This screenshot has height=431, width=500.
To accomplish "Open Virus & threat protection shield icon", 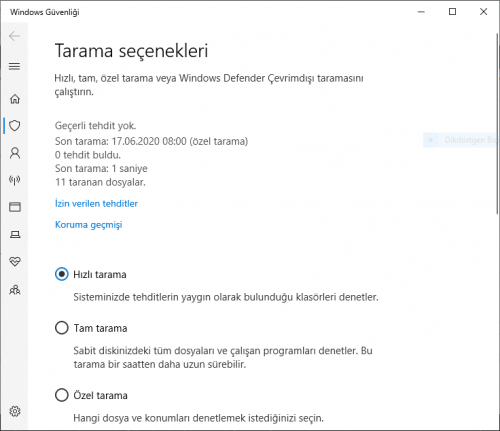I will point(15,126).
